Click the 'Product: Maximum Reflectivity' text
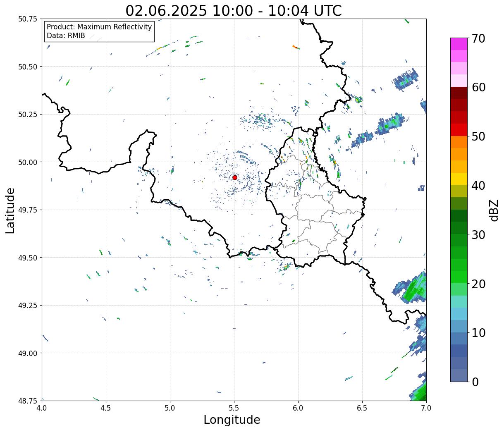 coord(99,27)
